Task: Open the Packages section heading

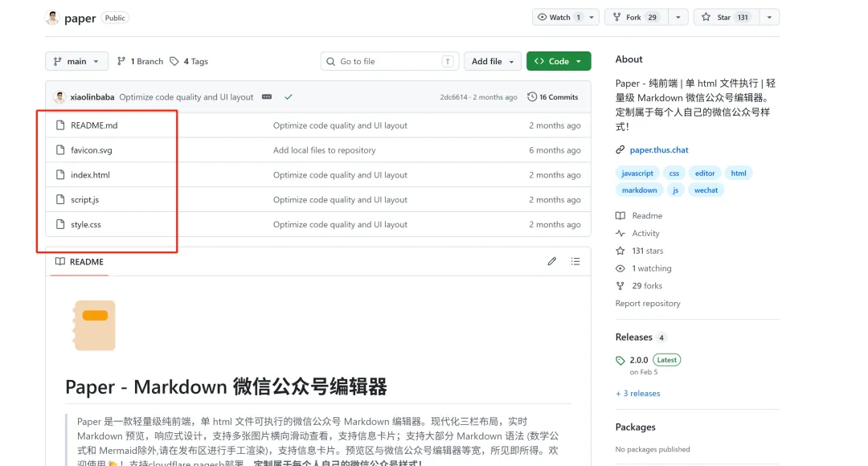Action: [636, 427]
